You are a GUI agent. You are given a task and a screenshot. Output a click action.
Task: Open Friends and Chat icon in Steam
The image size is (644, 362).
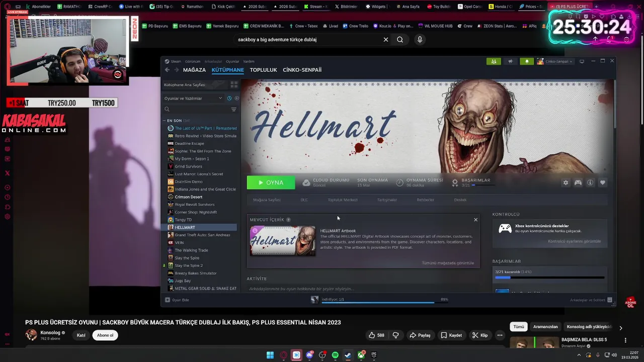[610, 300]
